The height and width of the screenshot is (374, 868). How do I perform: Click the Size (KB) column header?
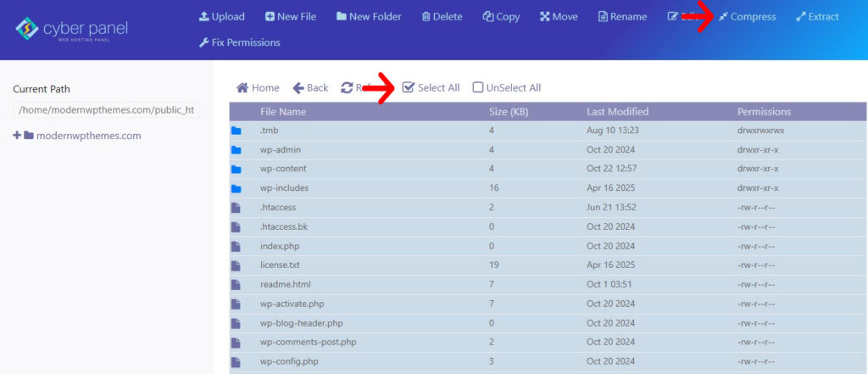pos(509,112)
